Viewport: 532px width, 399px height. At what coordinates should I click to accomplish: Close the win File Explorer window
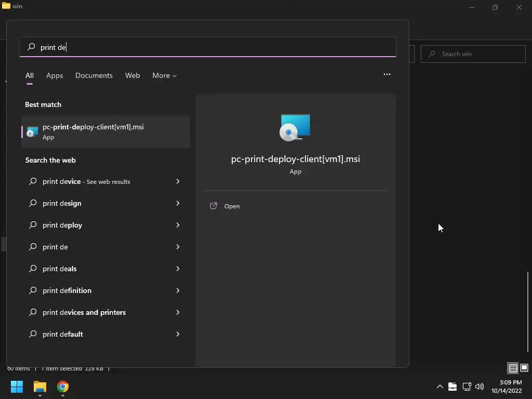point(519,7)
